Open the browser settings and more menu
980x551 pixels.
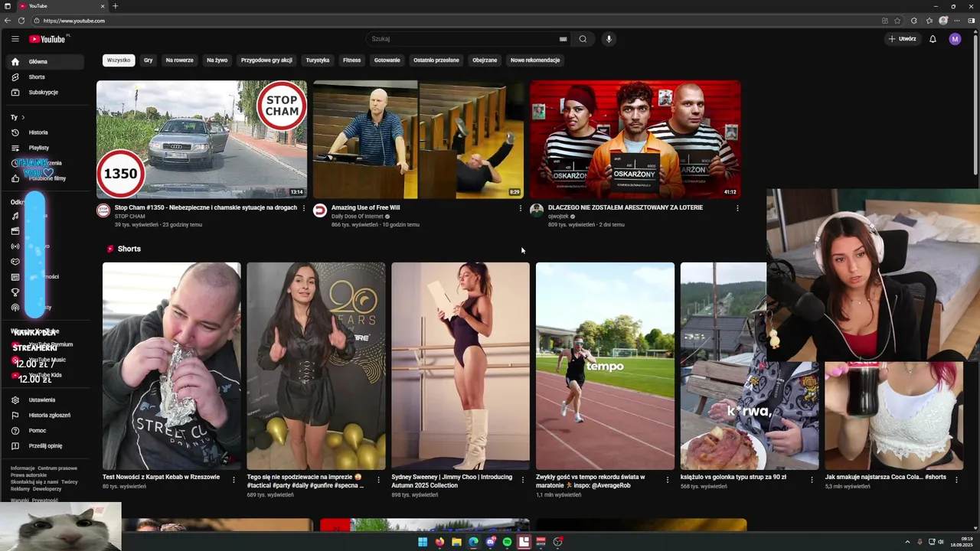(x=957, y=21)
